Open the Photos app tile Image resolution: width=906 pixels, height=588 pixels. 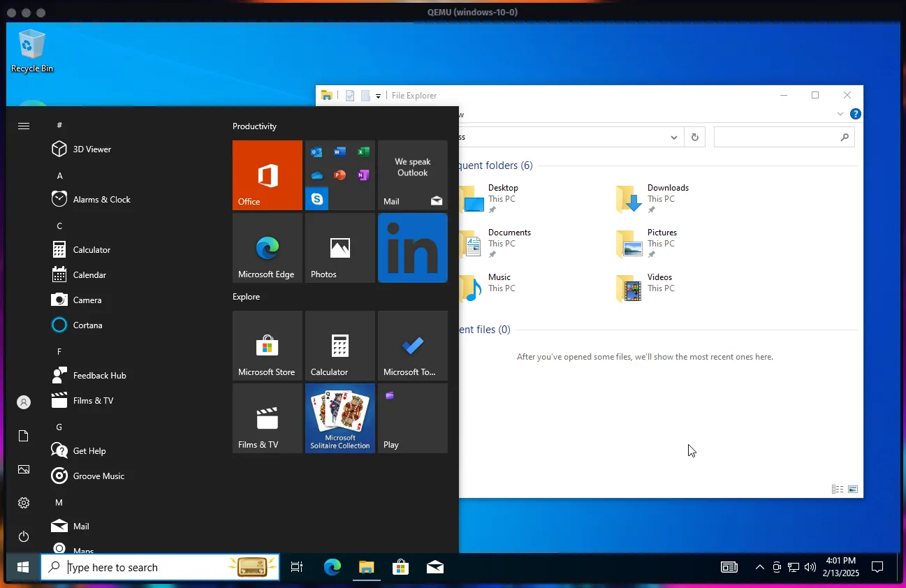tap(339, 247)
